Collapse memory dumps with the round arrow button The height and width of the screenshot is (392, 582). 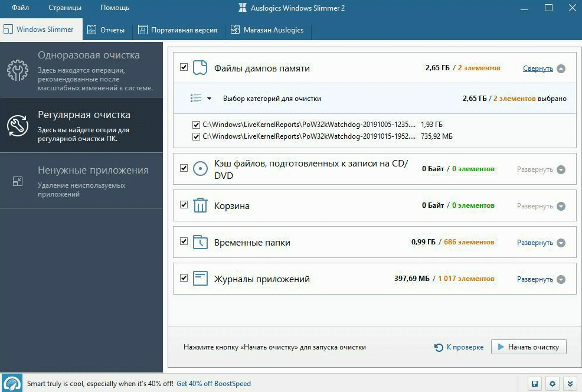(x=561, y=68)
